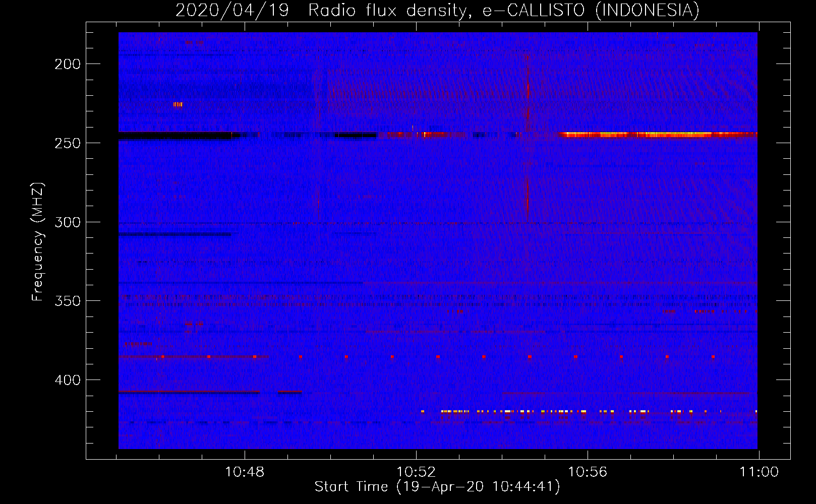Click the 11:00 time tick label
Image resolution: width=816 pixels, height=504 pixels.
pyautogui.click(x=759, y=472)
